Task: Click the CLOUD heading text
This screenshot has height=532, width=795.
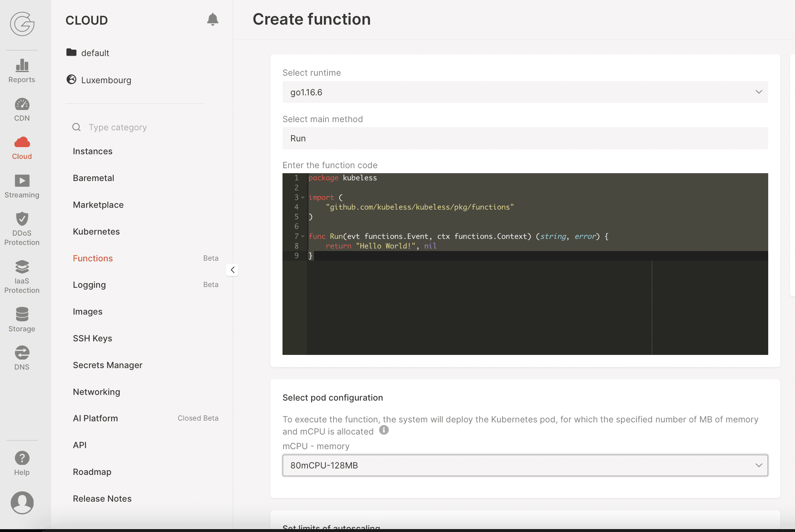Action: 87,20
